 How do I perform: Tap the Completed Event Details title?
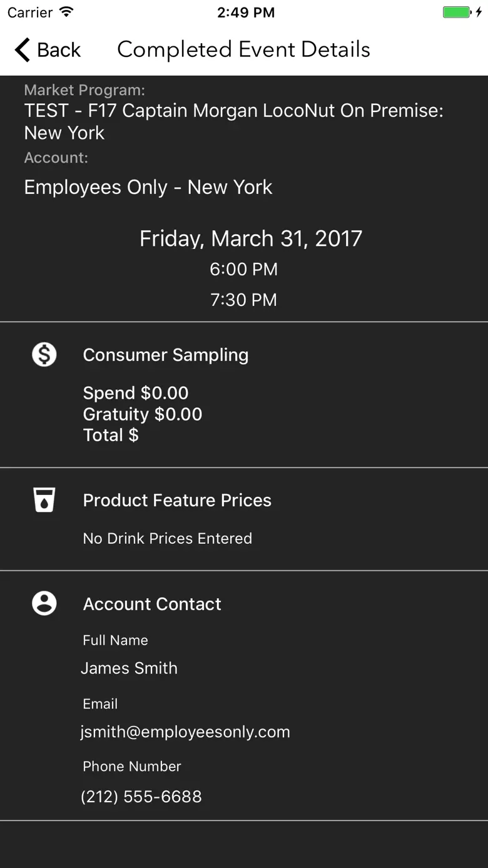[243, 49]
